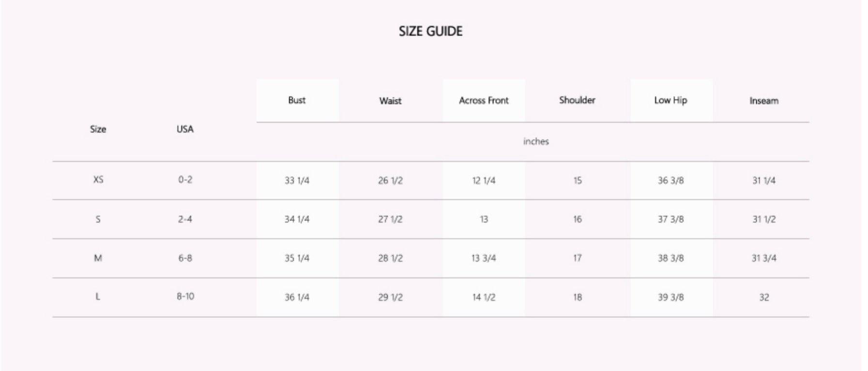Click the Size column label
868x371 pixels.
[x=98, y=129]
